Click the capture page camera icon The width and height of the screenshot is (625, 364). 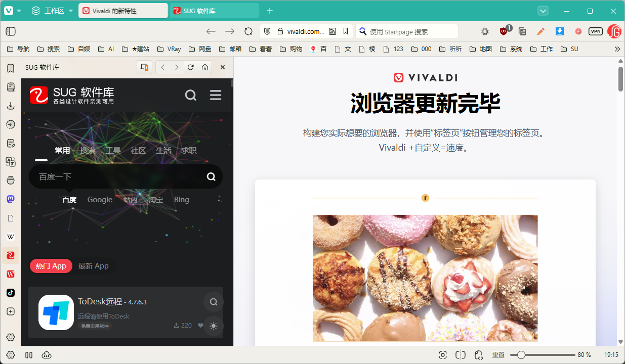point(443,355)
